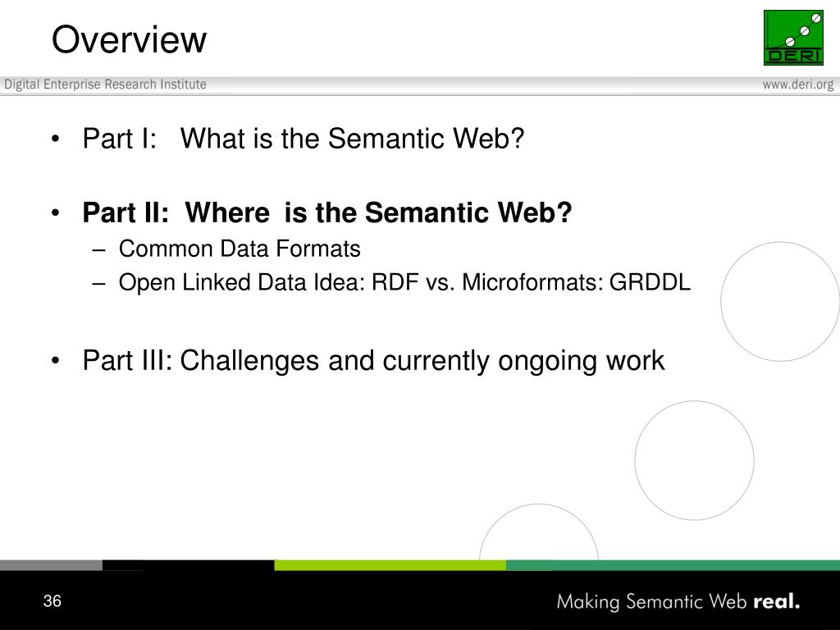Click the bullet before Part I
This screenshot has width=840, height=630.
pyautogui.click(x=55, y=139)
